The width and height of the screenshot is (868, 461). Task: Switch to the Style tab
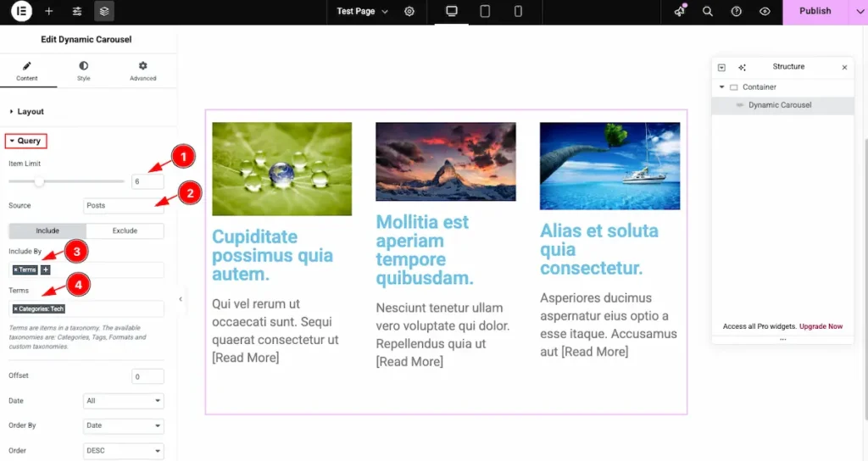83,71
